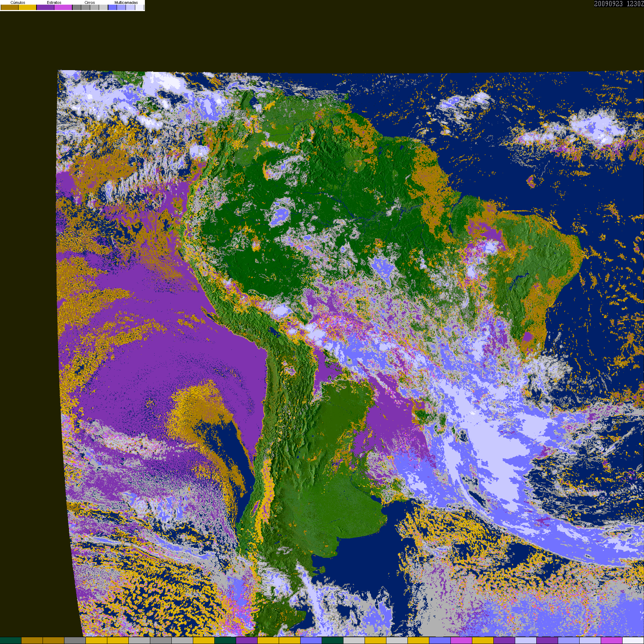
Task: Select the bright yellow Cúmulos legend swatch
Action: [x=27, y=7]
